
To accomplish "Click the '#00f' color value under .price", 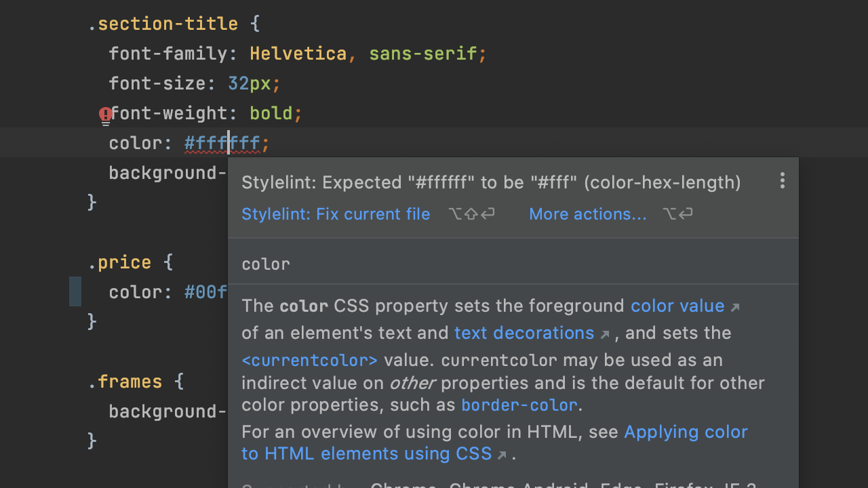I will (206, 292).
